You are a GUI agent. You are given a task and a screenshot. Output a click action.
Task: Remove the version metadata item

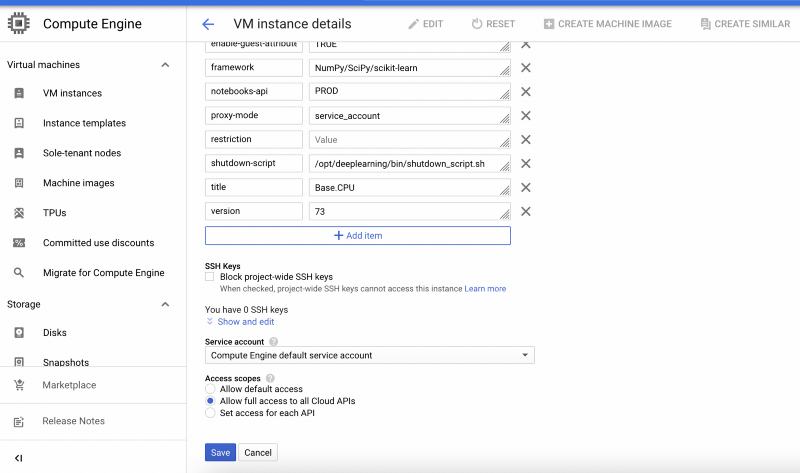click(x=526, y=212)
